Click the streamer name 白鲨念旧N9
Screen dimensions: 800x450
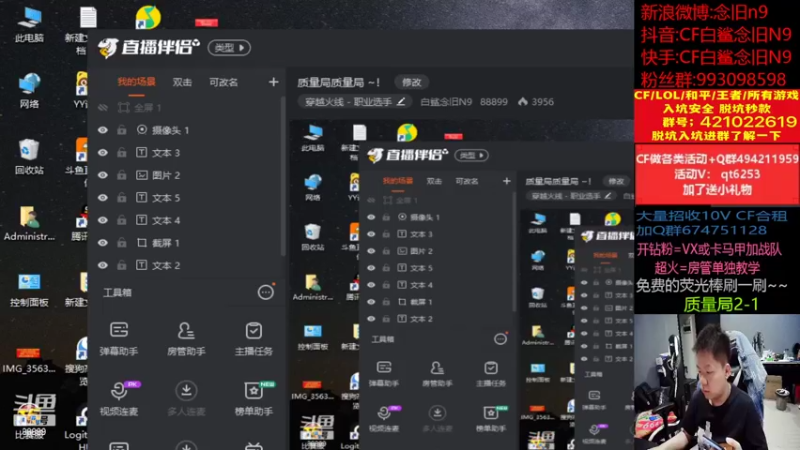pos(446,102)
